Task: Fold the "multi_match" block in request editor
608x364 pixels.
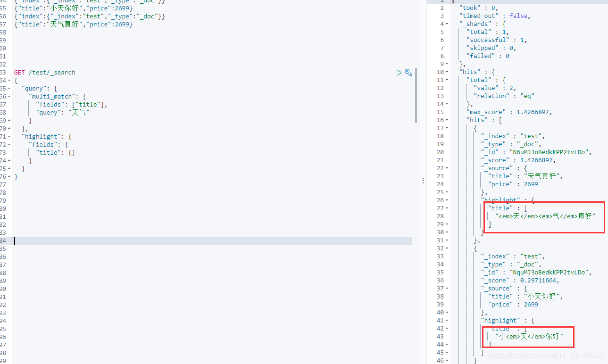Action: point(9,97)
